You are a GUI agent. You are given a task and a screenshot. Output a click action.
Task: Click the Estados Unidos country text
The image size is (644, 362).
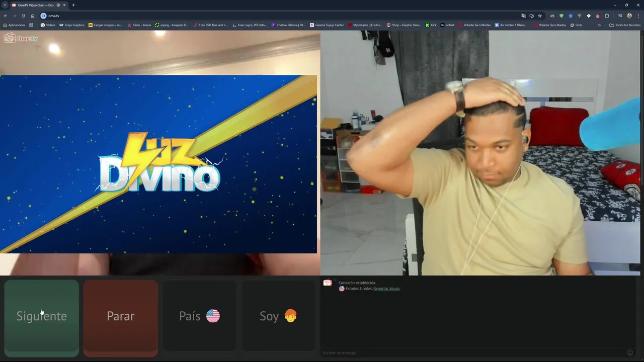(358, 289)
